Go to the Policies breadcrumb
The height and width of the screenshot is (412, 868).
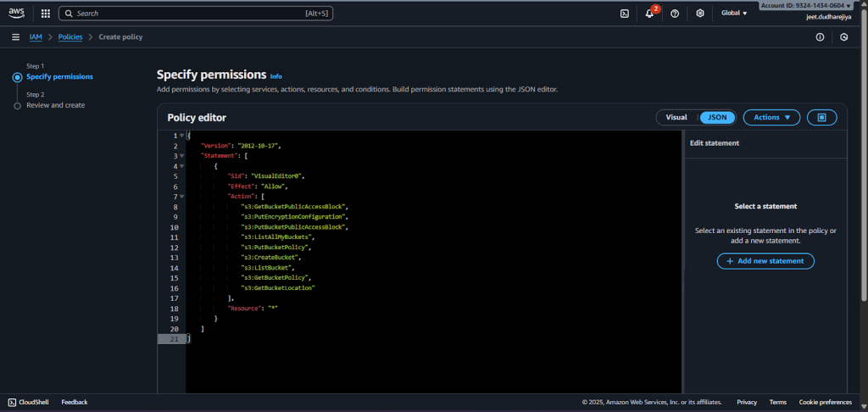(70, 37)
